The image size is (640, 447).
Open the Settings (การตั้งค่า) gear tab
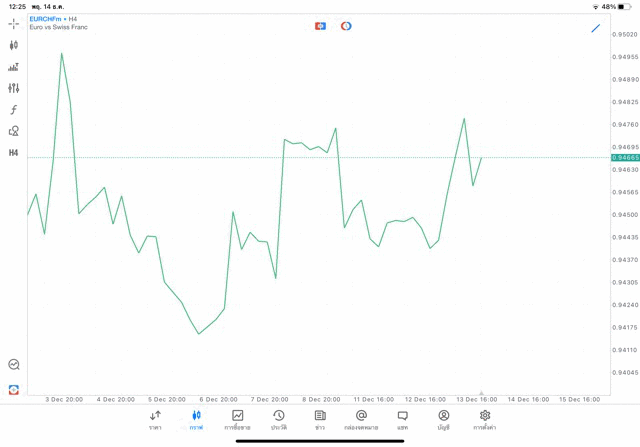click(x=485, y=420)
